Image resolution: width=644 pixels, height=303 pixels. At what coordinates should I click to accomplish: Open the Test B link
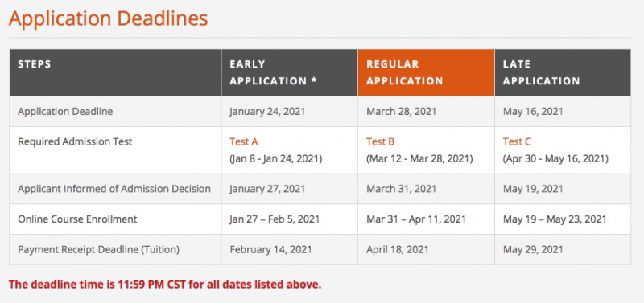[x=380, y=142]
